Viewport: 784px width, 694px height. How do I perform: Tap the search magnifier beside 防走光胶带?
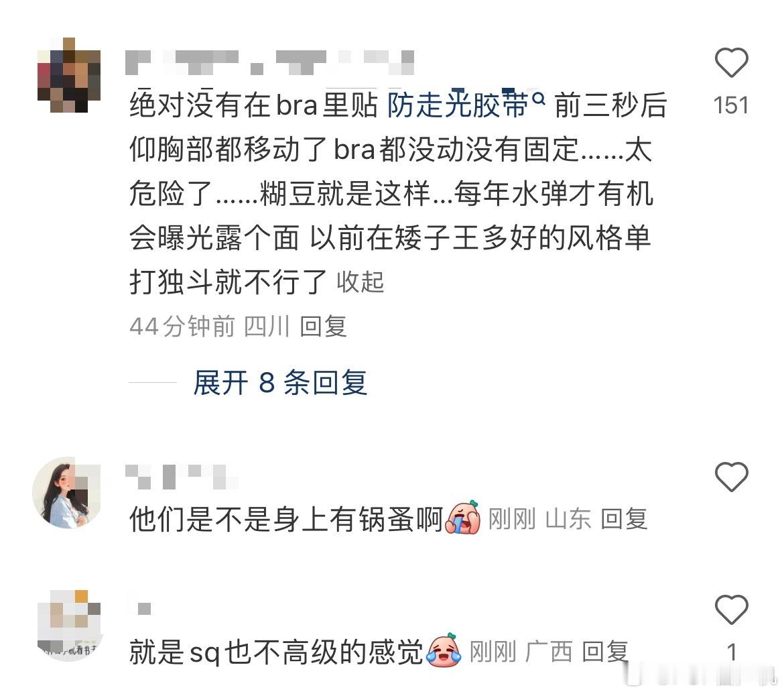click(539, 99)
